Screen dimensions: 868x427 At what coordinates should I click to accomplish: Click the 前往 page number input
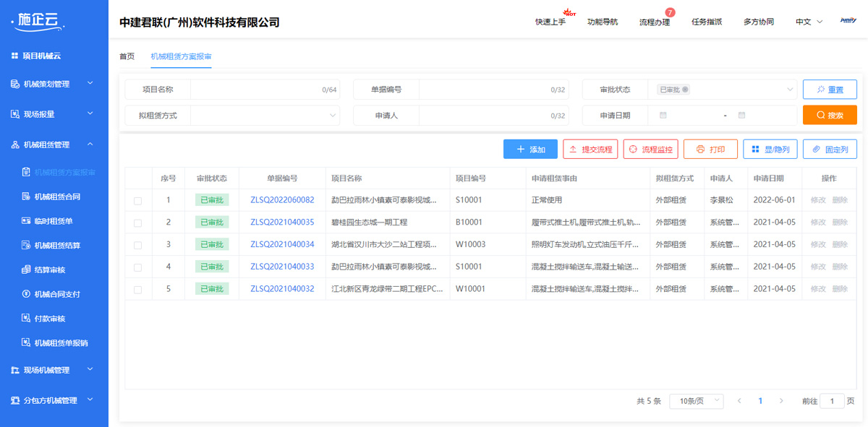832,401
